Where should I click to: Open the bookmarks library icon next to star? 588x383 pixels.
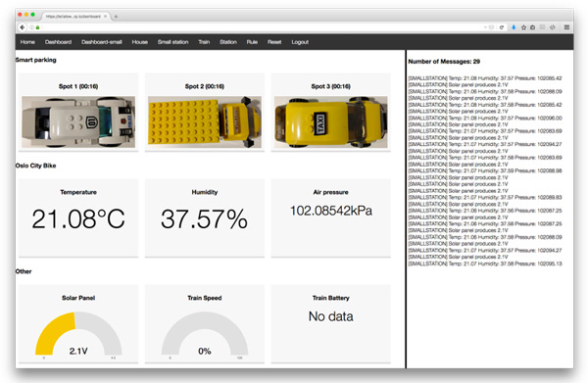click(532, 27)
